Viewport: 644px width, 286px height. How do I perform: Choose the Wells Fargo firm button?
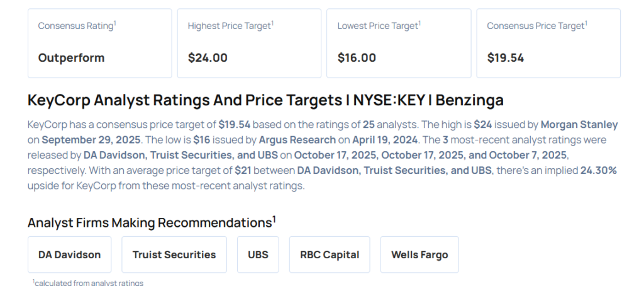[x=419, y=255]
